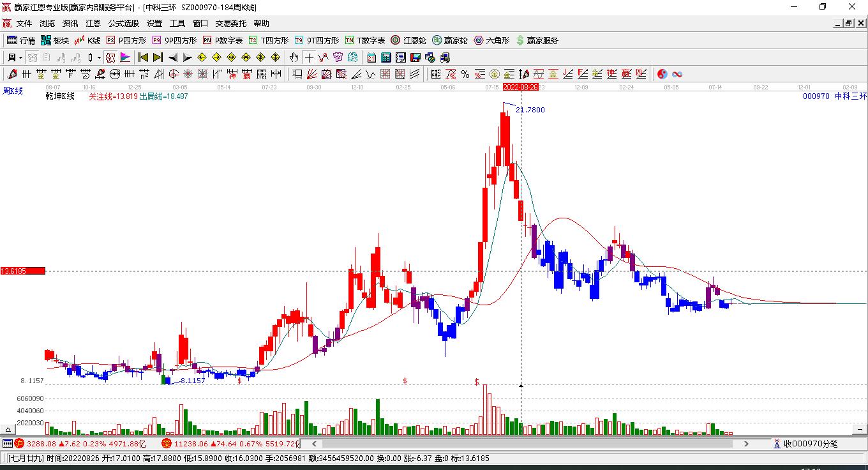The width and height of the screenshot is (868, 470).
Task: Click the black left arrow icon
Action: pos(173,57)
